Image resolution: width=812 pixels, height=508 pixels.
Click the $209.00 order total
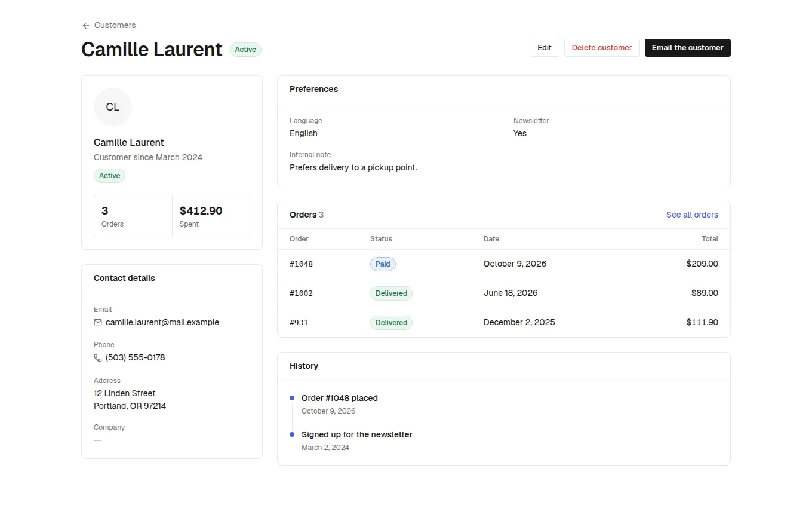702,264
